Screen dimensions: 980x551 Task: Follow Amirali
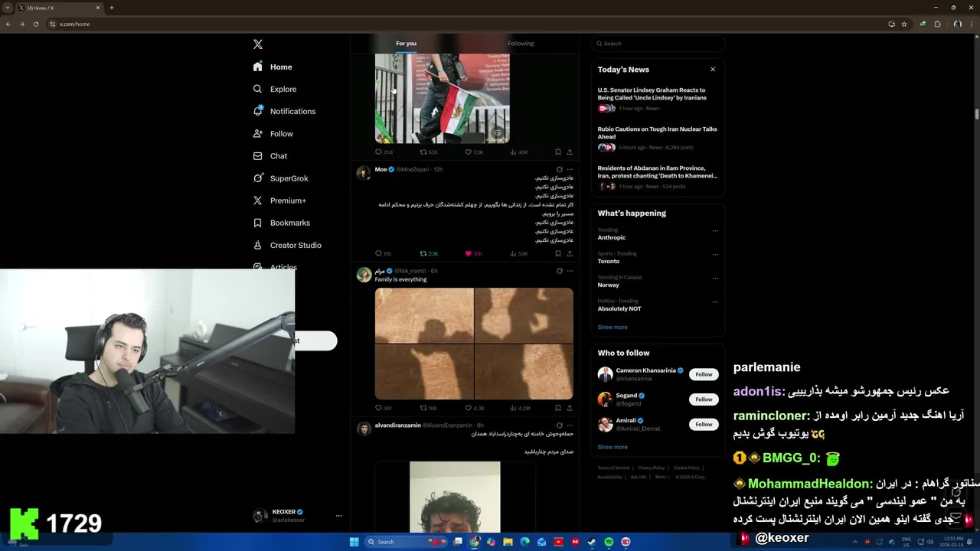click(704, 424)
